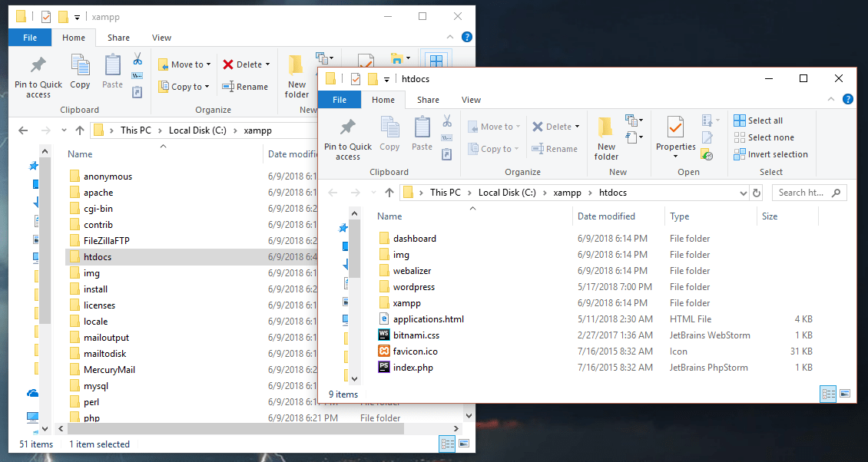Click the favicon.ico XAMPP file icon
The image size is (868, 462).
click(383, 351)
